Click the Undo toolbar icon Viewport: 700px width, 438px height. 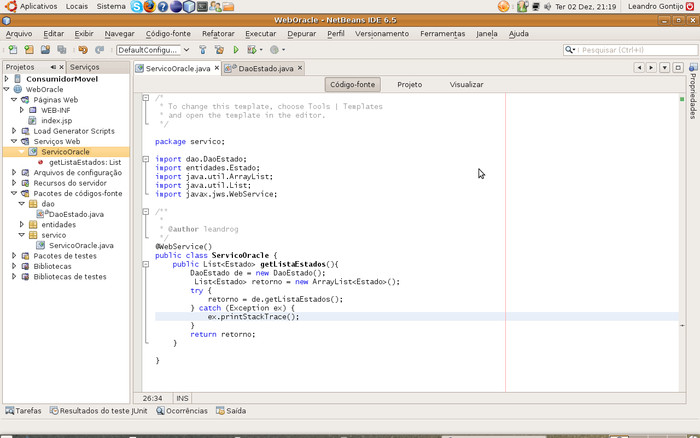[83, 50]
